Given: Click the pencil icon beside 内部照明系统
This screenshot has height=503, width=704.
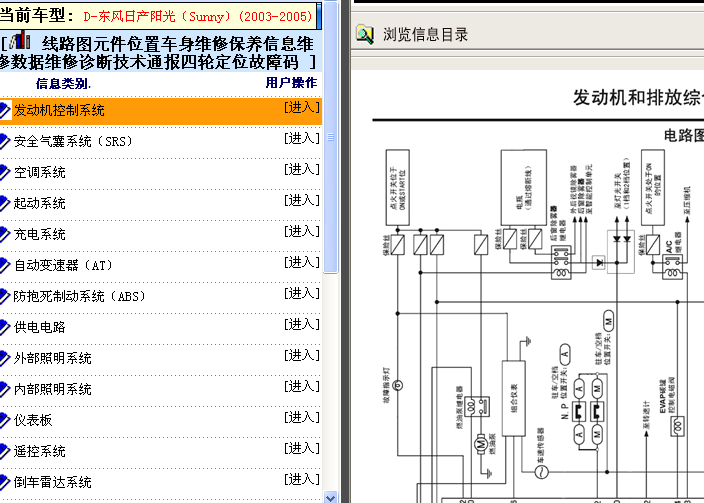Looking at the screenshot, I should pyautogui.click(x=4, y=389).
